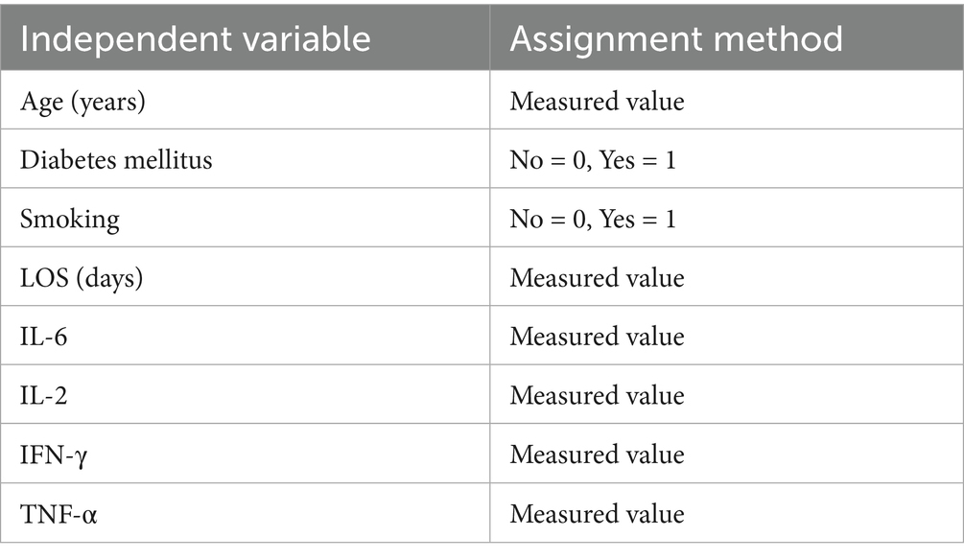Click Measured value in the IFN-γ row
Viewport: 964px width, 560px height.
(597, 455)
